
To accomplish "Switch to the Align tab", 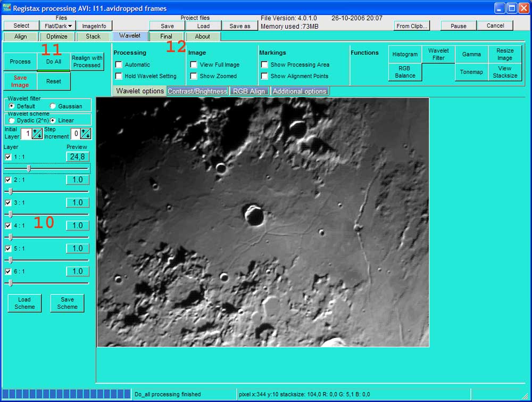I will coord(20,36).
